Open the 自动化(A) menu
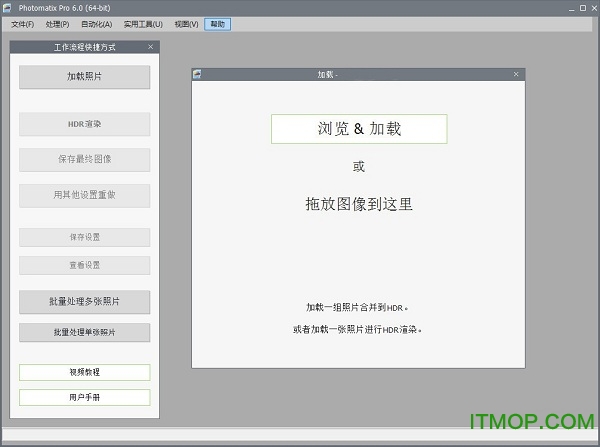The image size is (600, 447). coord(96,23)
